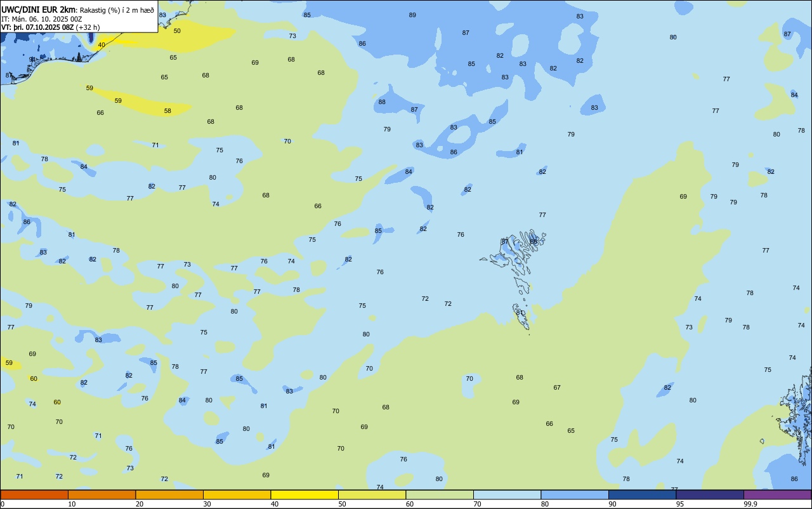Click the '88' humidity value on the map
This screenshot has width=812, height=509.
coord(382,102)
